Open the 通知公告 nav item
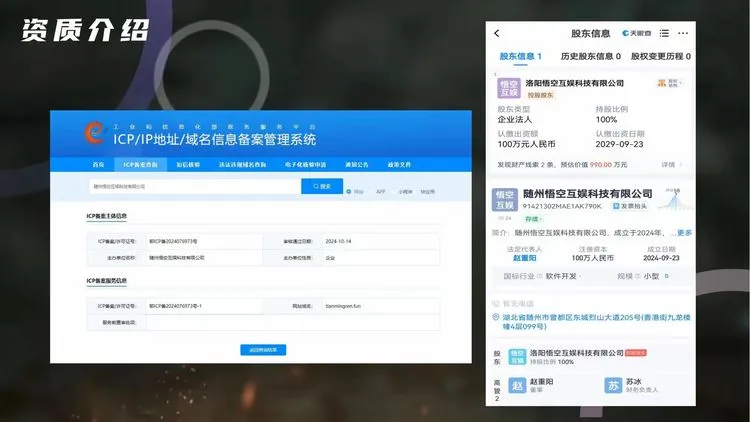This screenshot has height=422, width=750. (x=357, y=165)
